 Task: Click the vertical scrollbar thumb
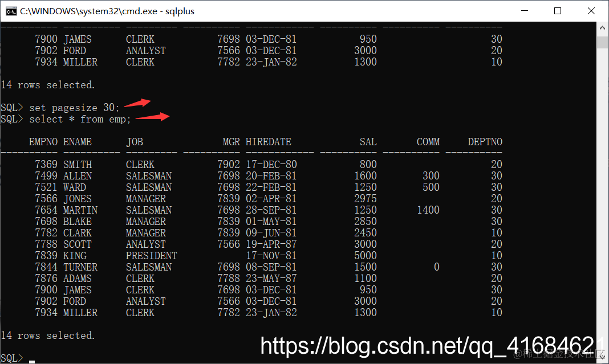[602, 42]
